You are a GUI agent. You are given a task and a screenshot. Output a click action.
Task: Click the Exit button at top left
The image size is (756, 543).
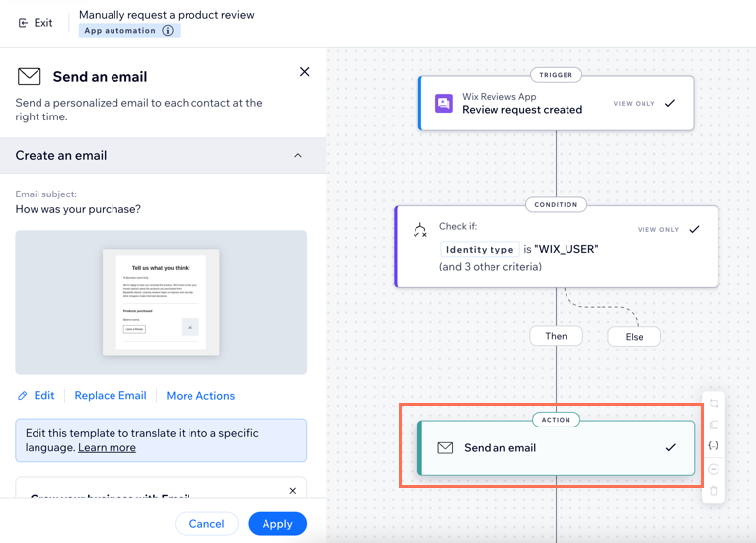tap(36, 22)
